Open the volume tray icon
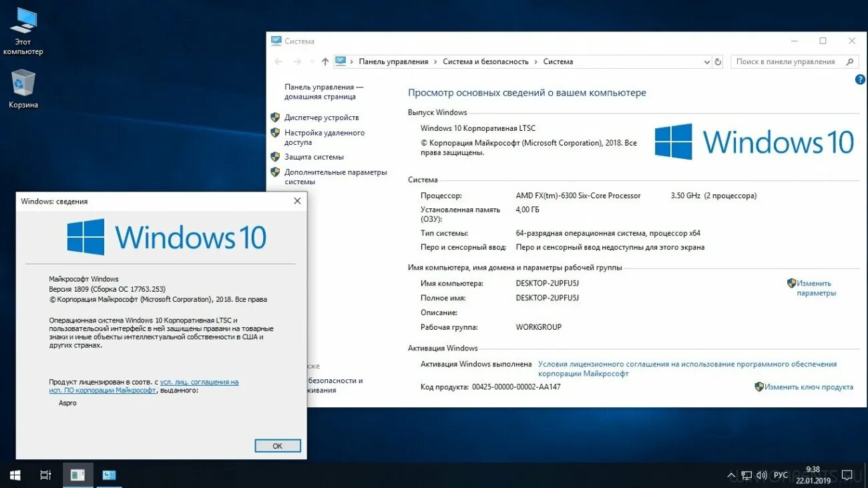Screen dimensions: 868x488 (762, 475)
